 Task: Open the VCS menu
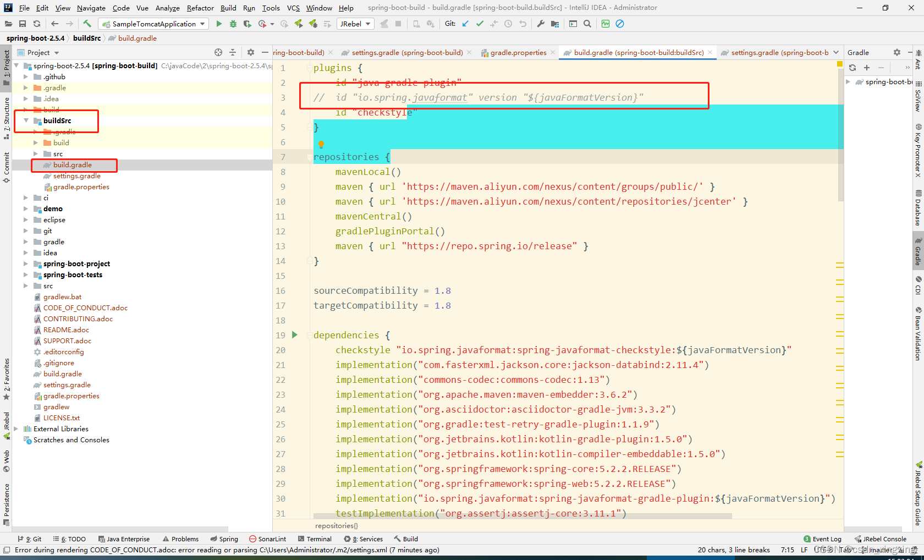tap(293, 8)
